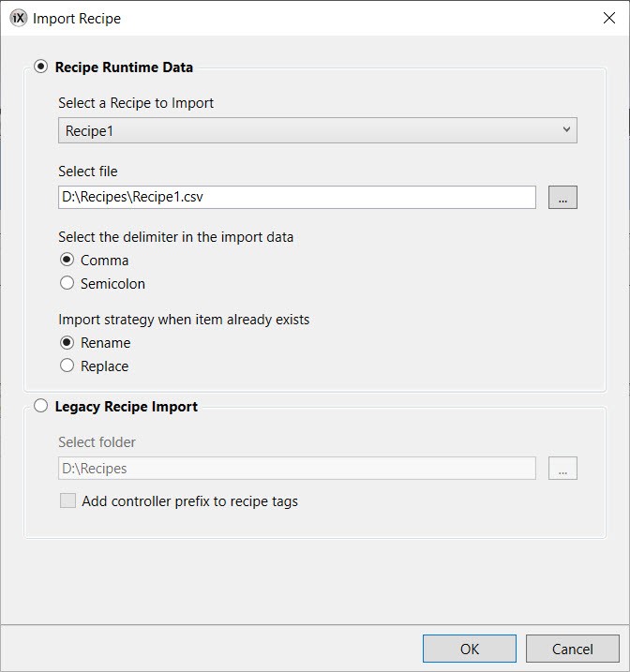The width and height of the screenshot is (630, 672).
Task: Set import strategy to Rename
Action: pos(67,342)
